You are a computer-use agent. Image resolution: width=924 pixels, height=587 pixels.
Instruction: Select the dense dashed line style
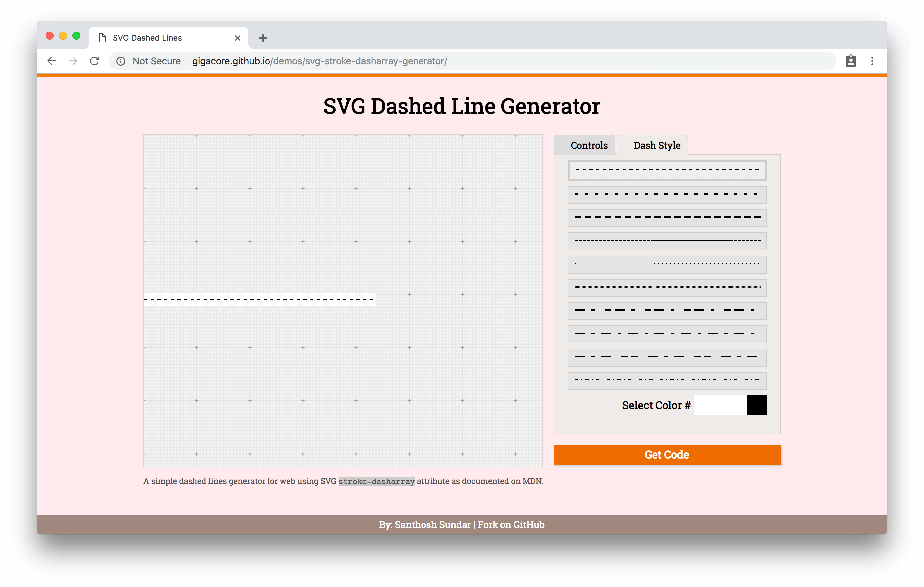tap(667, 240)
